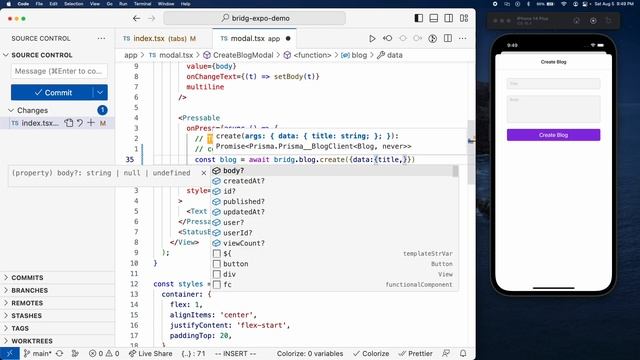Go to previous change icon

pos(387,38)
